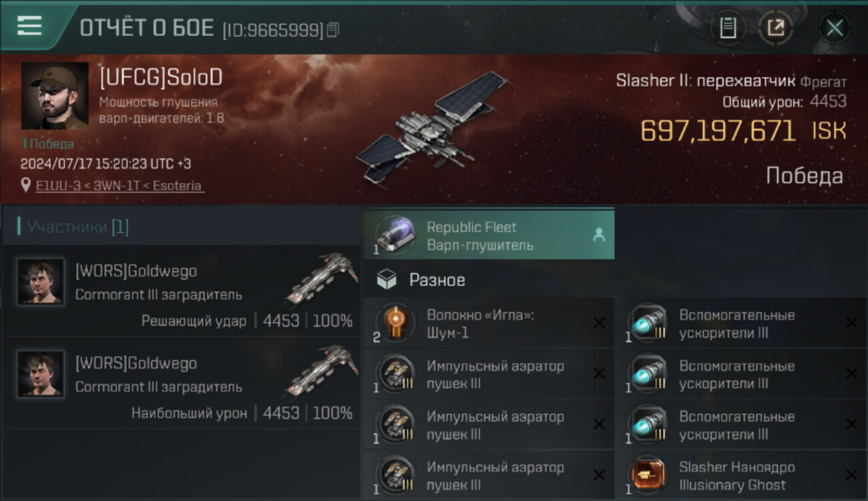
Task: View SoloD pilot portrait
Action: (55, 96)
